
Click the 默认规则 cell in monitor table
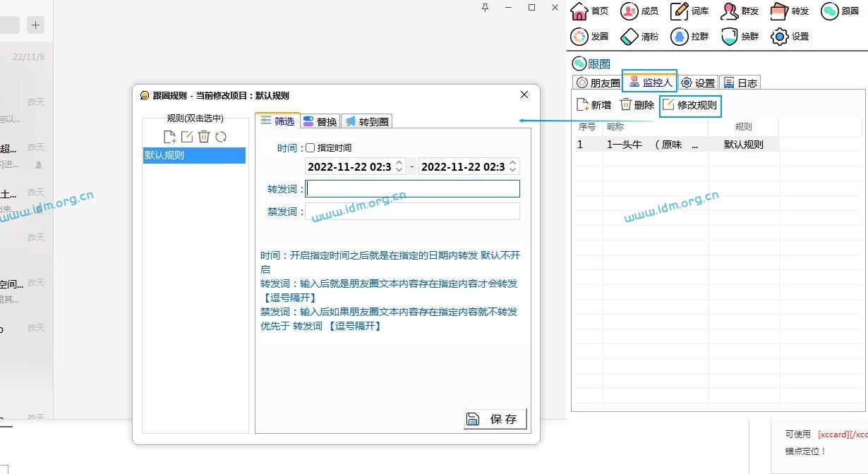[743, 144]
